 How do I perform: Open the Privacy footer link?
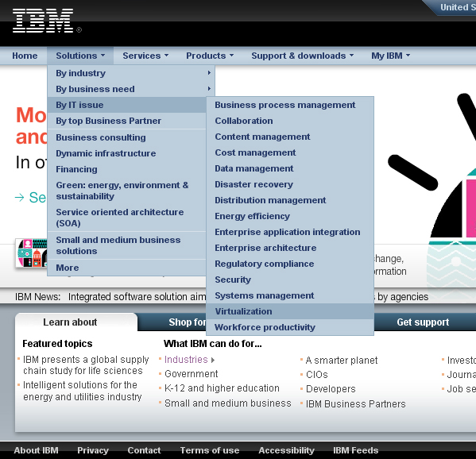[93, 450]
